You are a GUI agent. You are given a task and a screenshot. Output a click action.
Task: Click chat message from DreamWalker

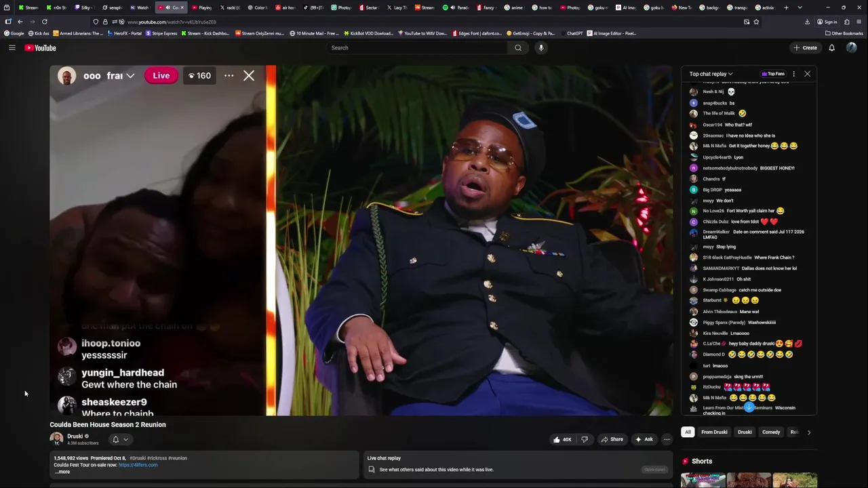751,234
